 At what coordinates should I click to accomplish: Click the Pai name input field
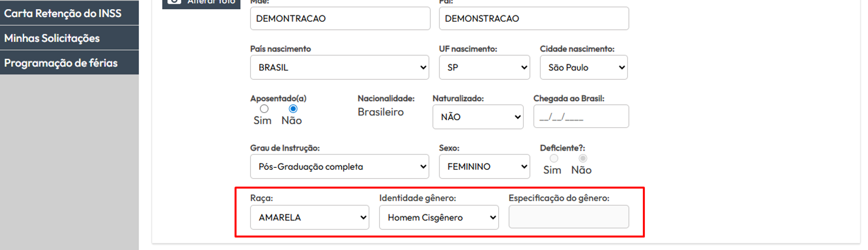[x=534, y=18]
